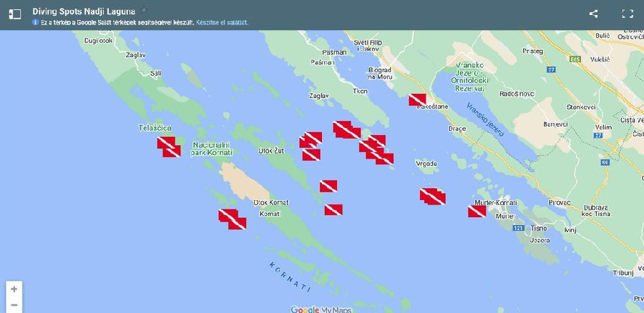644x313 pixels.
Task: Click the dive flag southwest of Otok Kornat
Action: [232, 219]
